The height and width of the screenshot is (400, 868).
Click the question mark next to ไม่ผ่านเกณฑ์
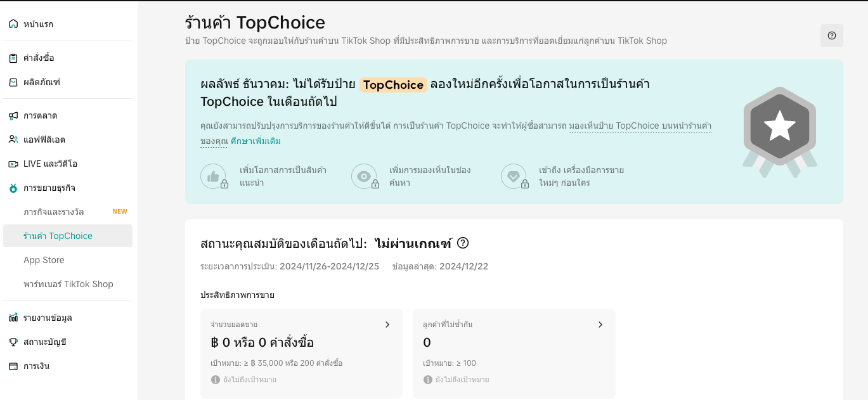pyautogui.click(x=463, y=243)
